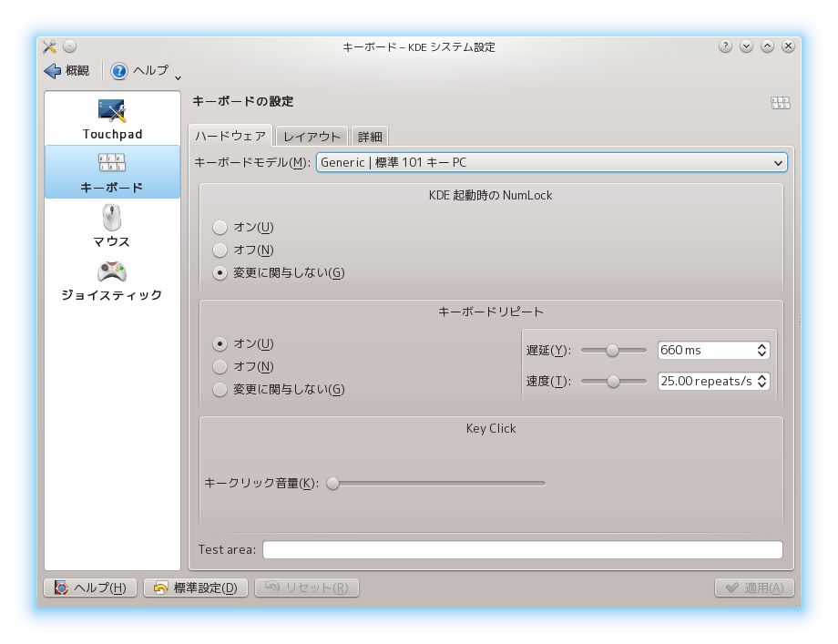This screenshot has width=838, height=644.
Task: Click the ヘルプ toolbar dropdown chevron
Action: point(178,78)
